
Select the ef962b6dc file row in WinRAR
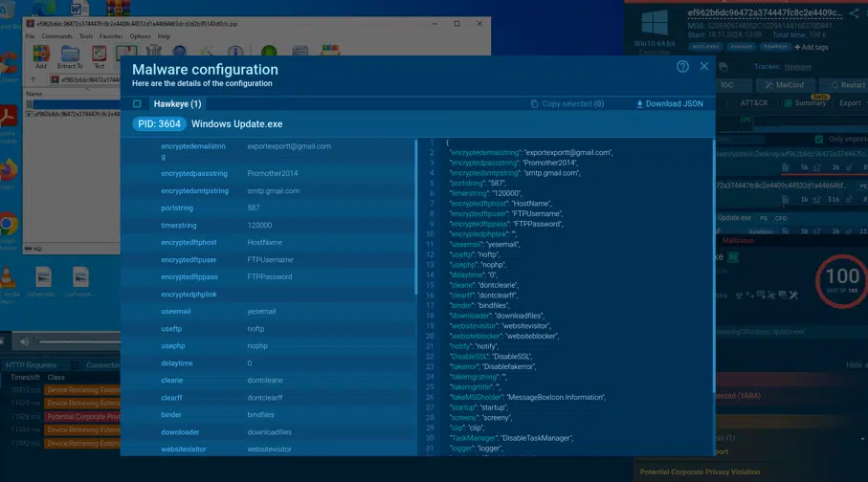73,114
